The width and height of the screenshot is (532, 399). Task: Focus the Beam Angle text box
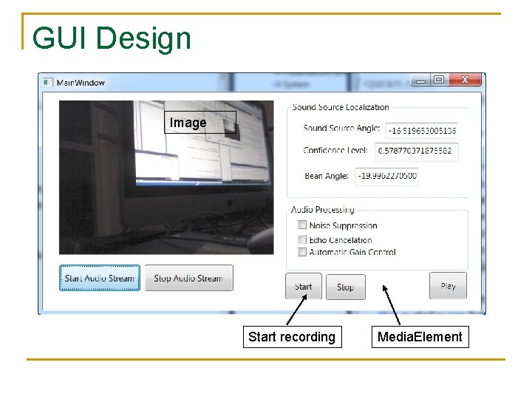[386, 176]
